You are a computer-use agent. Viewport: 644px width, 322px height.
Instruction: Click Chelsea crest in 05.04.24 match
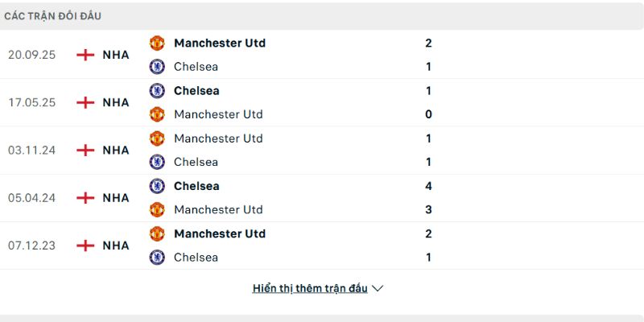[x=157, y=186]
